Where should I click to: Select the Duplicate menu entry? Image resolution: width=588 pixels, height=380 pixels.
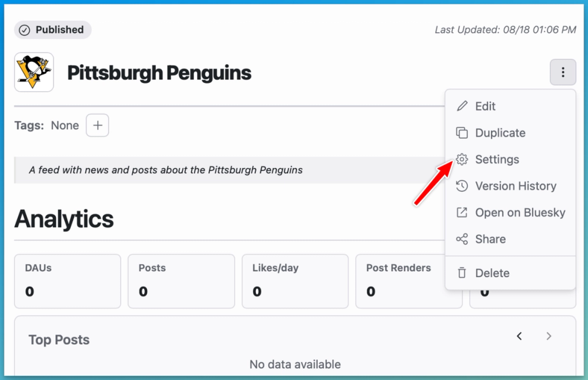(x=510, y=133)
